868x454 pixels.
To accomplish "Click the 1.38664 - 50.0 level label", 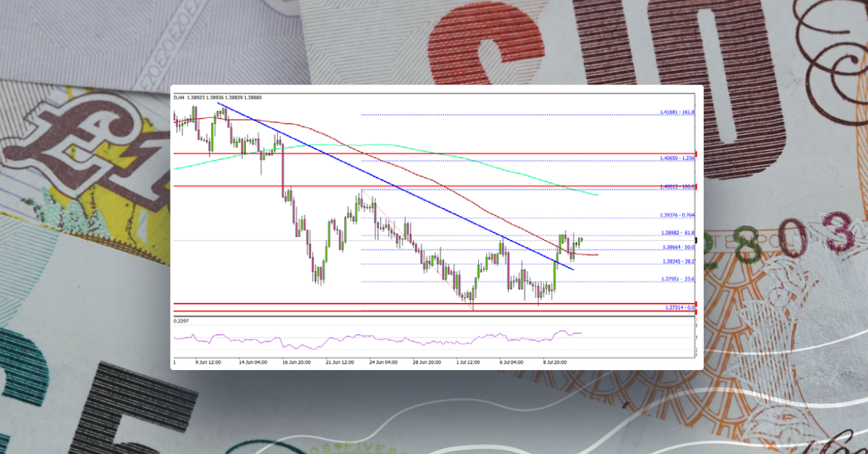I will click(676, 247).
